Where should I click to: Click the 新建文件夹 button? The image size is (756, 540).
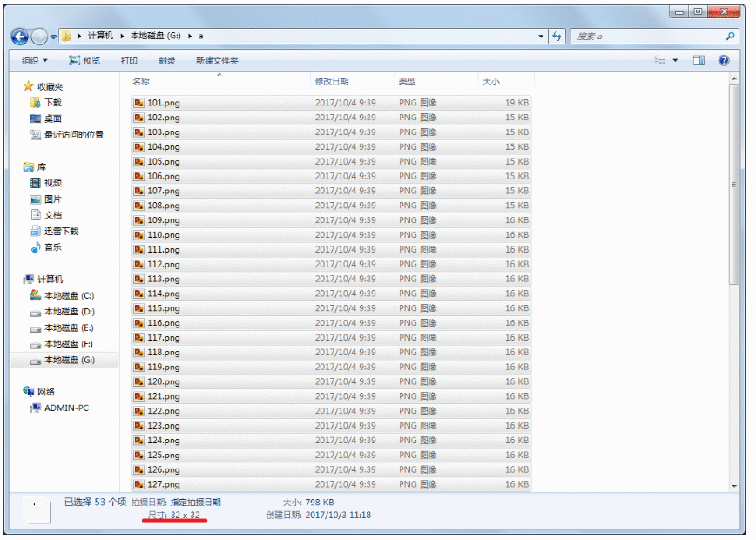pos(217,60)
